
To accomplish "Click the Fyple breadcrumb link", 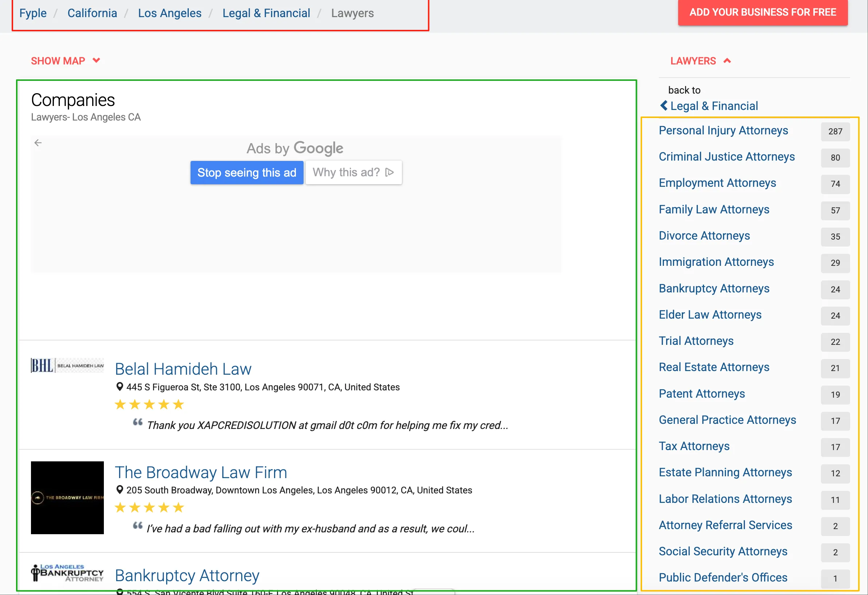I will pos(33,13).
